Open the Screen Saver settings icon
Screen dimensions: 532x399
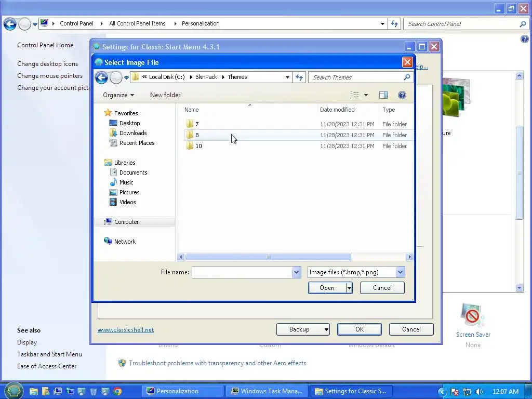click(x=473, y=315)
